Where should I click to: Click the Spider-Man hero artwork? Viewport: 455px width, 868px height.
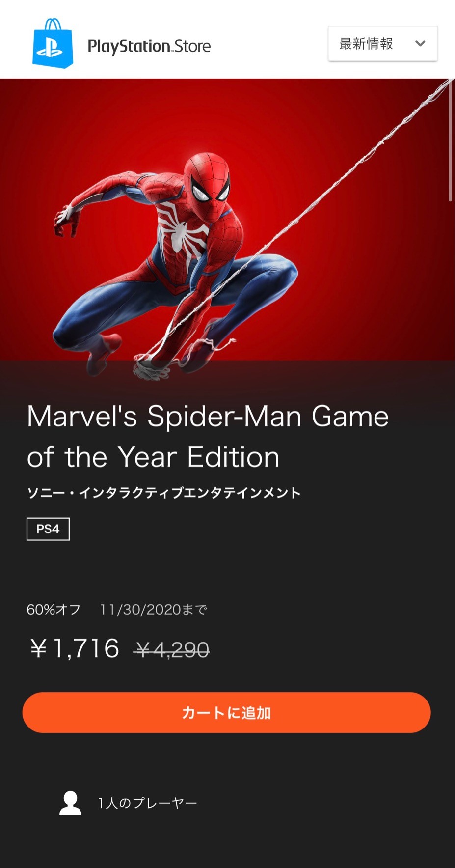click(x=227, y=226)
